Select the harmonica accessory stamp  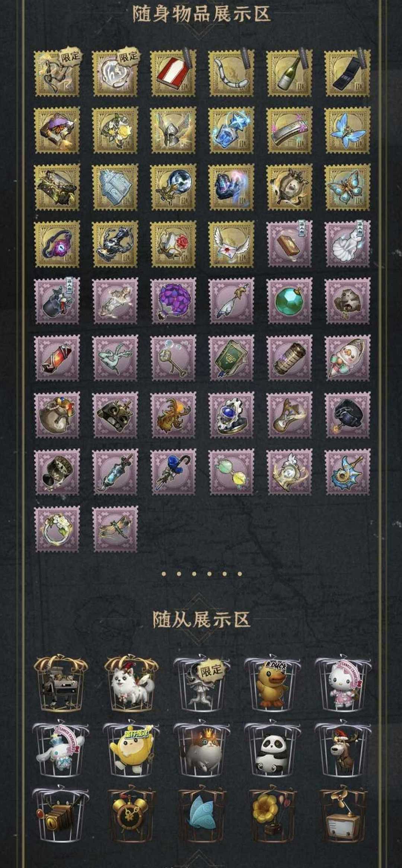pyautogui.click(x=290, y=130)
